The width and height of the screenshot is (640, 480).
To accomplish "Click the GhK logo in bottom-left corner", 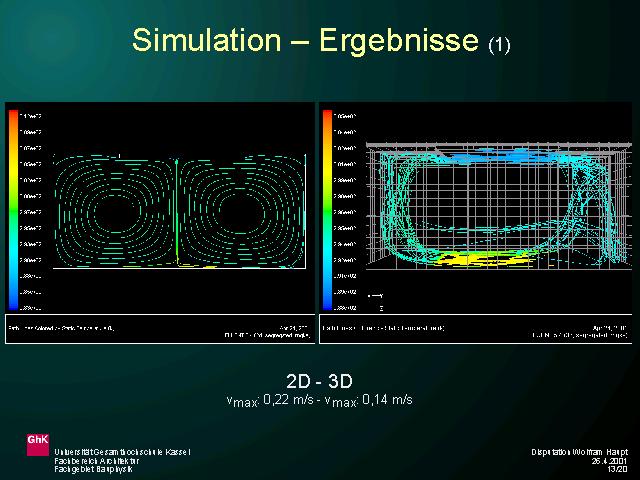I will point(37,441).
